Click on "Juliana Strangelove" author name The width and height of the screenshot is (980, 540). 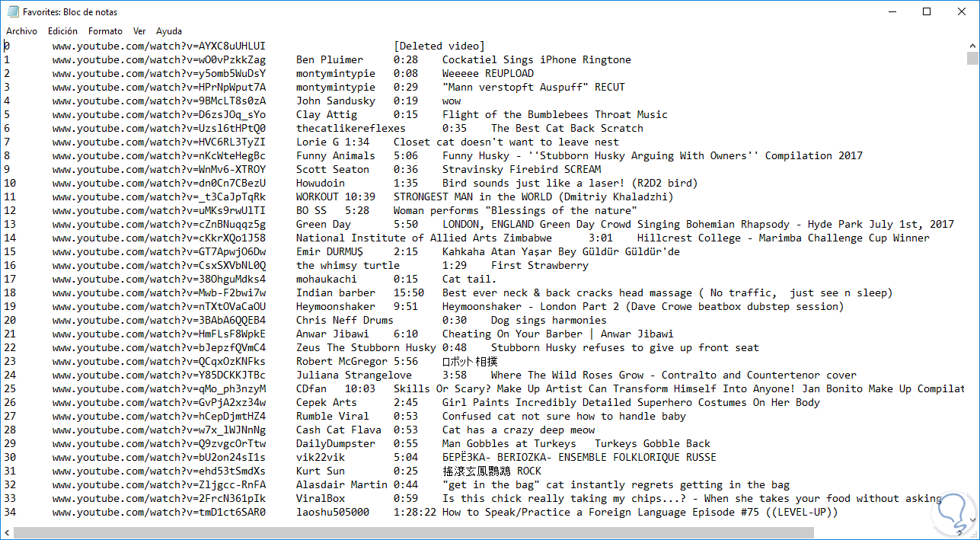pos(354,375)
